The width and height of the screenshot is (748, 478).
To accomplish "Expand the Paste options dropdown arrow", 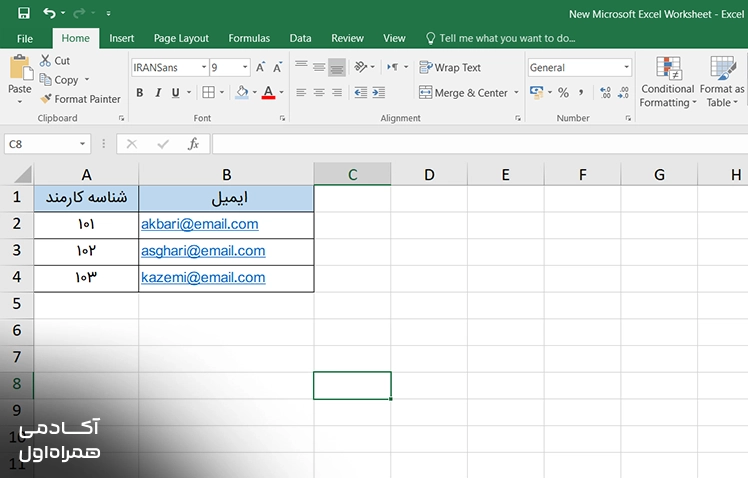I will [20, 101].
